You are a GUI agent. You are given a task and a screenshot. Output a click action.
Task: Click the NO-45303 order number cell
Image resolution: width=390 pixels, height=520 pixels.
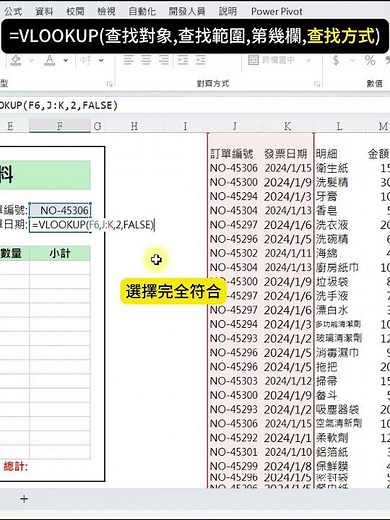pyautogui.click(x=234, y=381)
